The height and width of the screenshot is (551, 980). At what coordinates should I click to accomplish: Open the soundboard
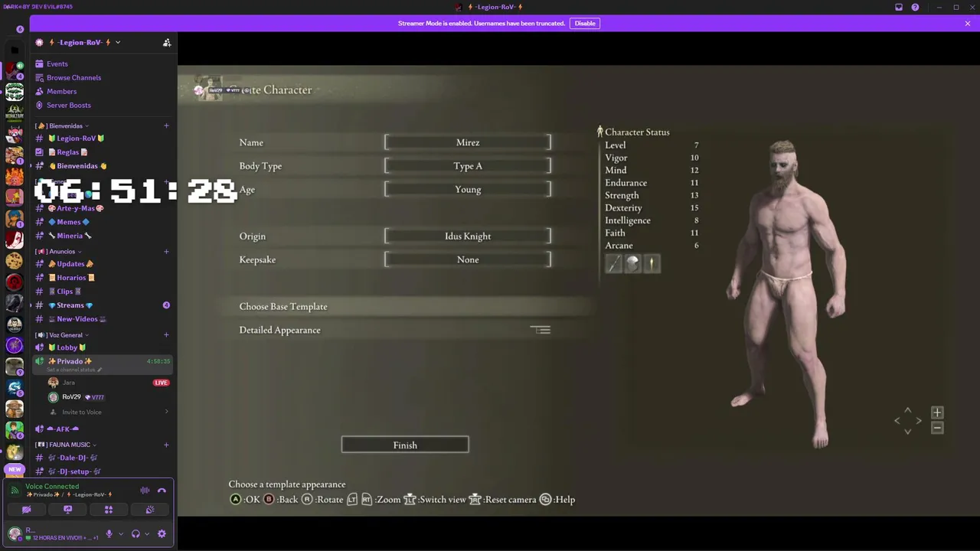pos(150,510)
